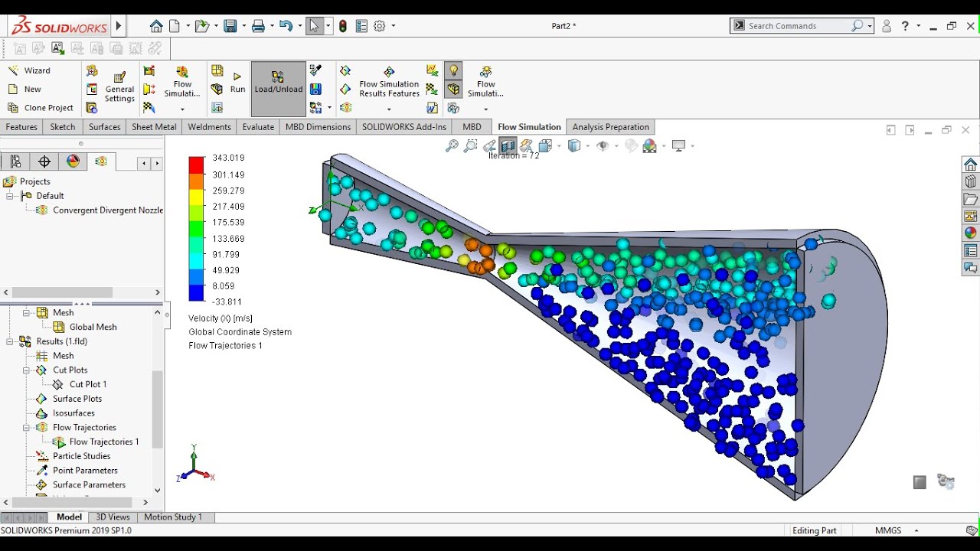Click the Clone Project button
The height and width of the screenshot is (551, 980).
pos(40,108)
